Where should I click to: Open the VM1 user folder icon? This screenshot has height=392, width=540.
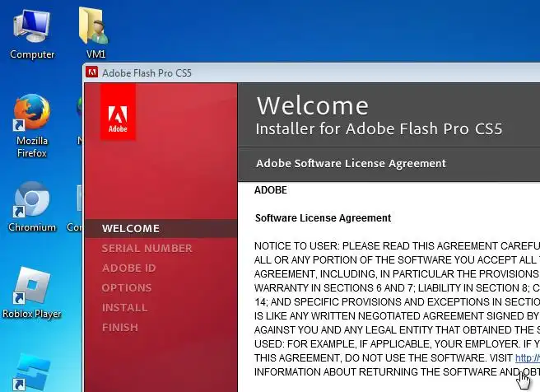click(x=94, y=33)
